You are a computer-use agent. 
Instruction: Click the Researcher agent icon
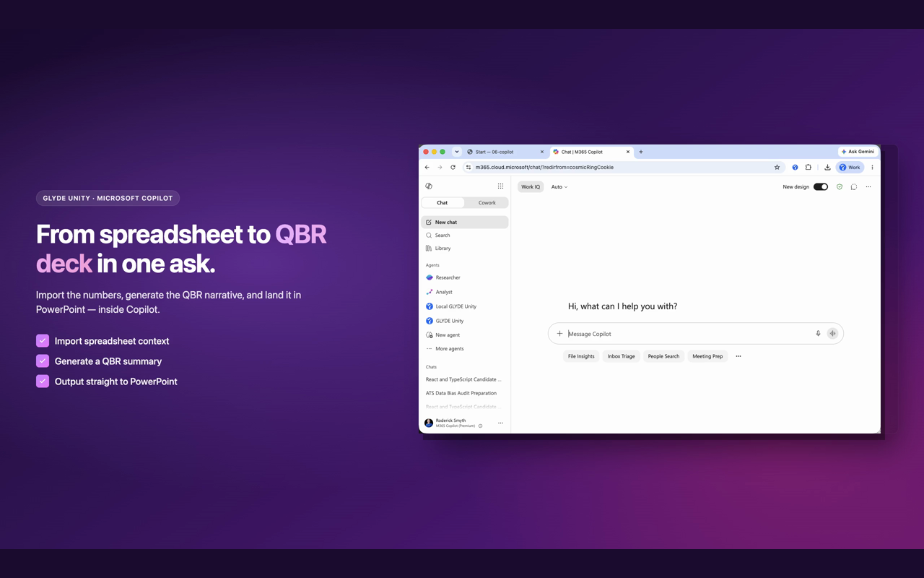click(x=430, y=277)
